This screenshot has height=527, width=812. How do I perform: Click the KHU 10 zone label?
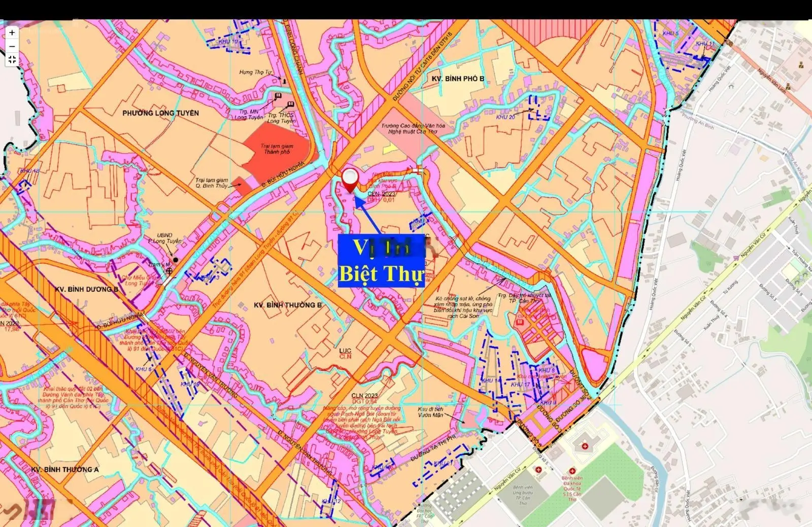click(228, 42)
